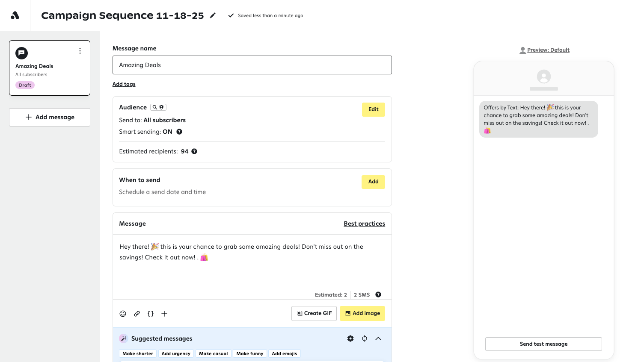Click the SMS count help icon

378,294
